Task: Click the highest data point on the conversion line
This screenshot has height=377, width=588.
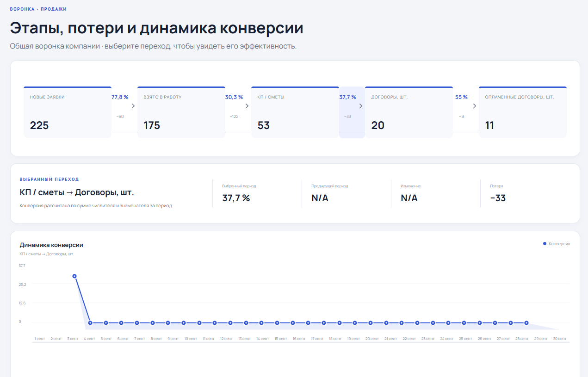Action: (x=74, y=276)
